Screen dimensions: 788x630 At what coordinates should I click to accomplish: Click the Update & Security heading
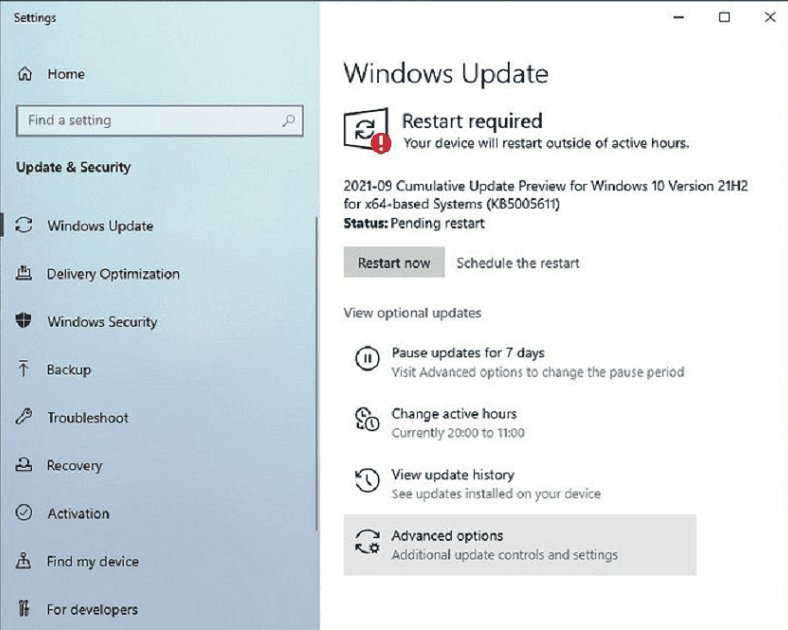click(73, 167)
